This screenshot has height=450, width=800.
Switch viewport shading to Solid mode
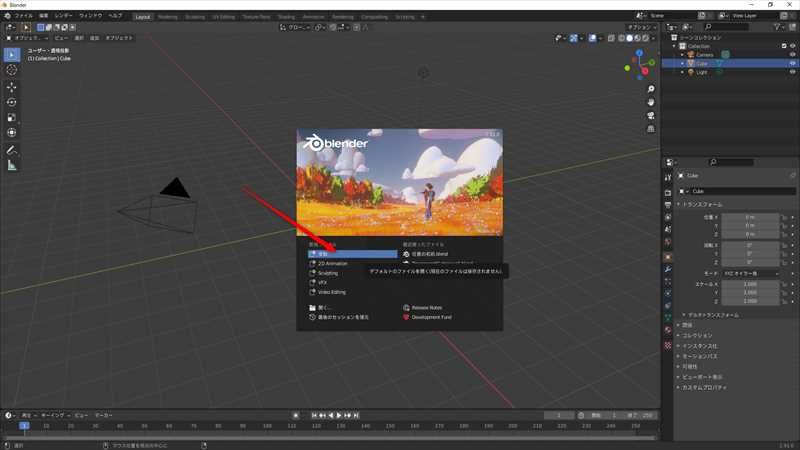629,38
